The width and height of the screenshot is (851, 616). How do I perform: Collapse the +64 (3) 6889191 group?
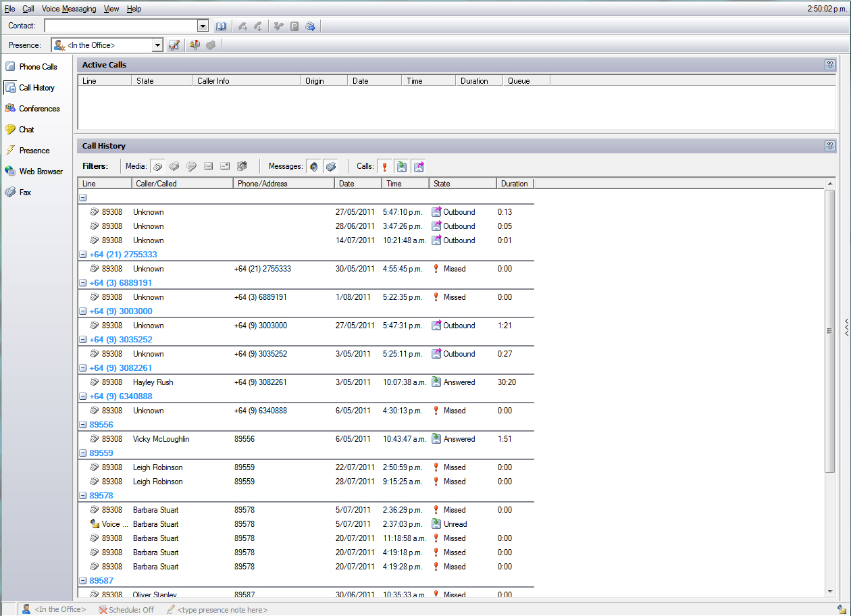coord(83,283)
